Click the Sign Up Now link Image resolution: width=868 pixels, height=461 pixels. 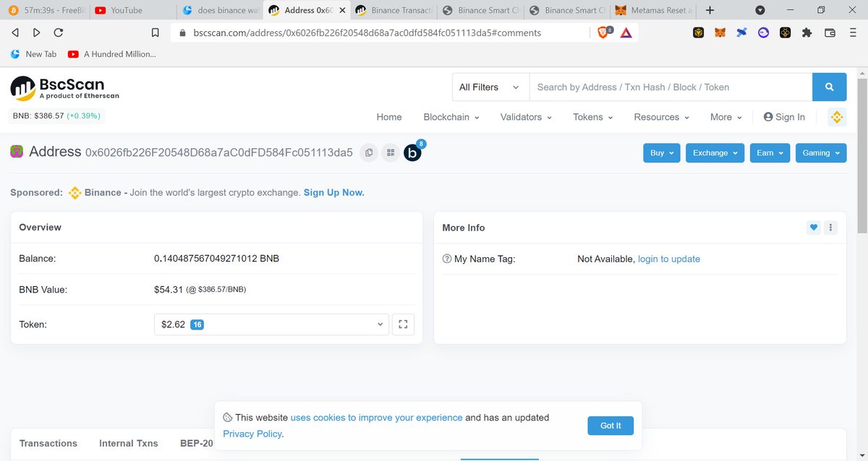[x=333, y=192]
